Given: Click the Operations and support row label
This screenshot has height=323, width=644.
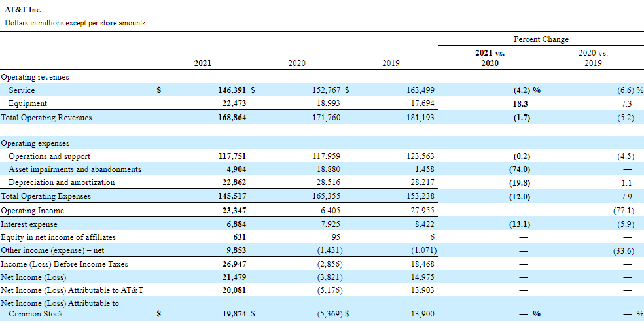Looking at the screenshot, I should pos(50,156).
